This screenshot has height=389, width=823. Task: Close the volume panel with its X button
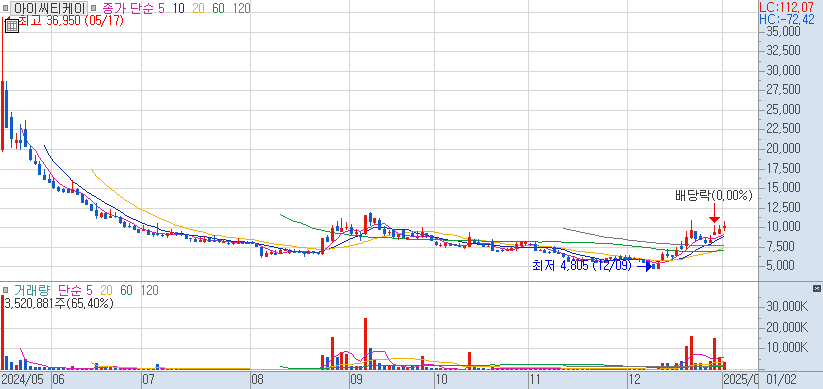(x=816, y=289)
